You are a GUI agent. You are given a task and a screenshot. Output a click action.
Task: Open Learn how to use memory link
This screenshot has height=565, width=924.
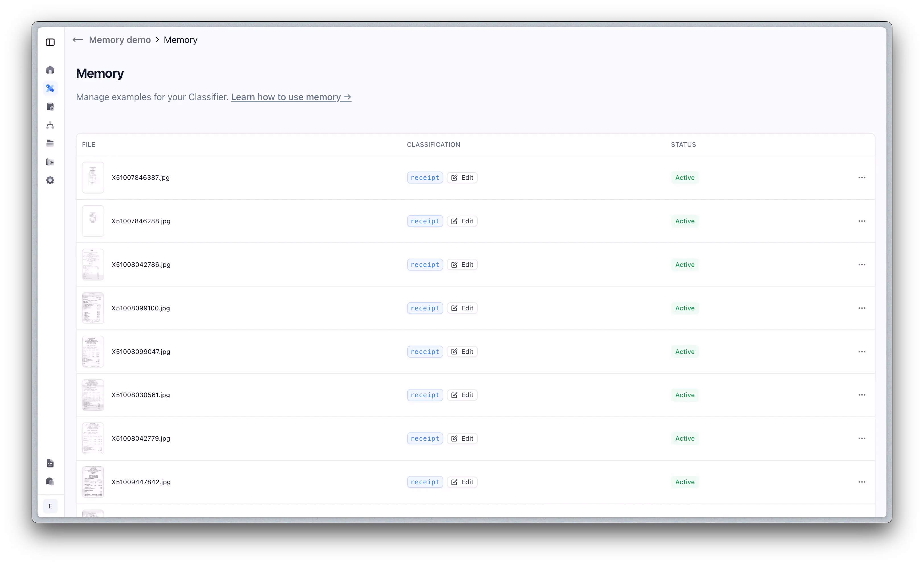(x=291, y=97)
